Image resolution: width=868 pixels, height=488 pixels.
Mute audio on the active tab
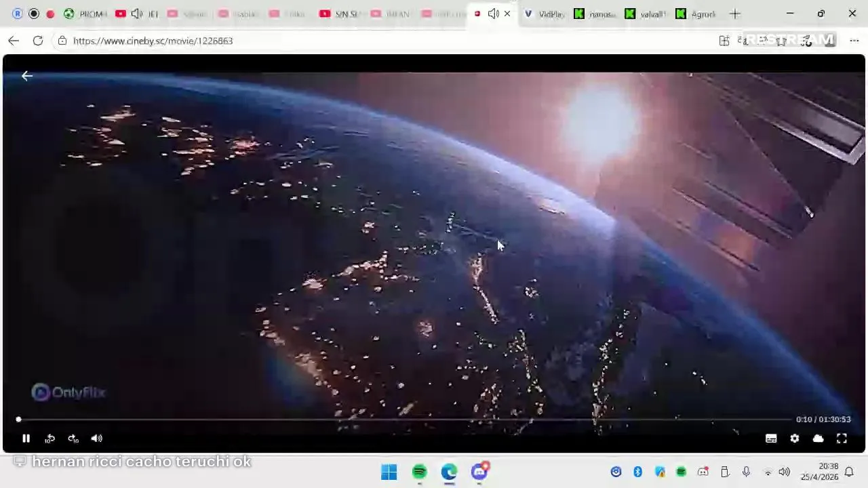(x=493, y=14)
